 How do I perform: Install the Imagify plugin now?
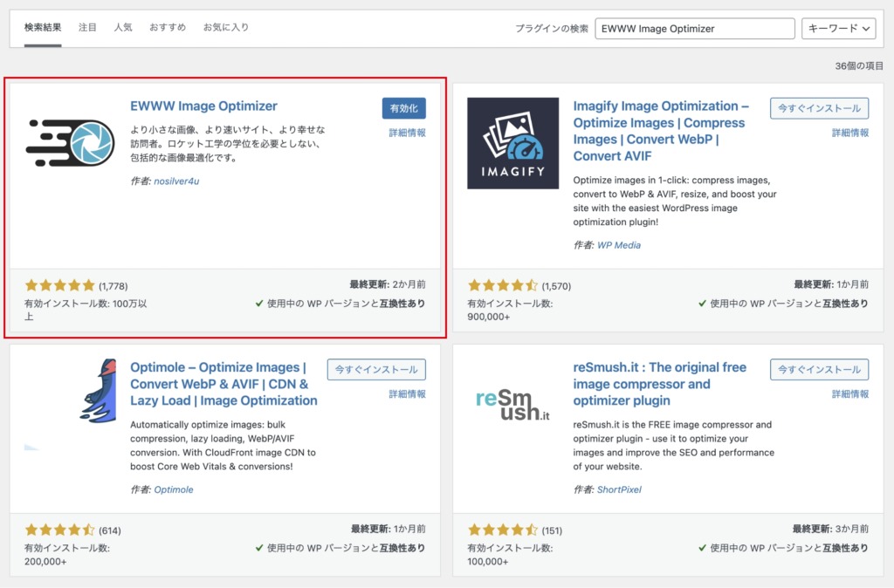819,108
